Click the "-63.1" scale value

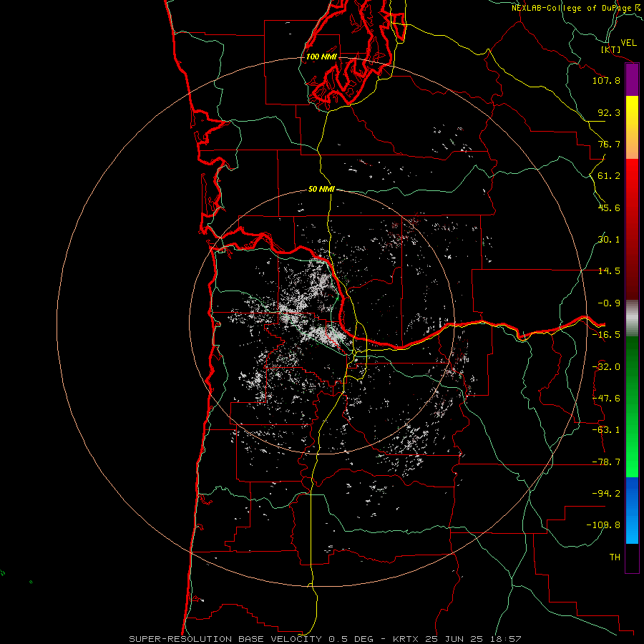pyautogui.click(x=606, y=430)
